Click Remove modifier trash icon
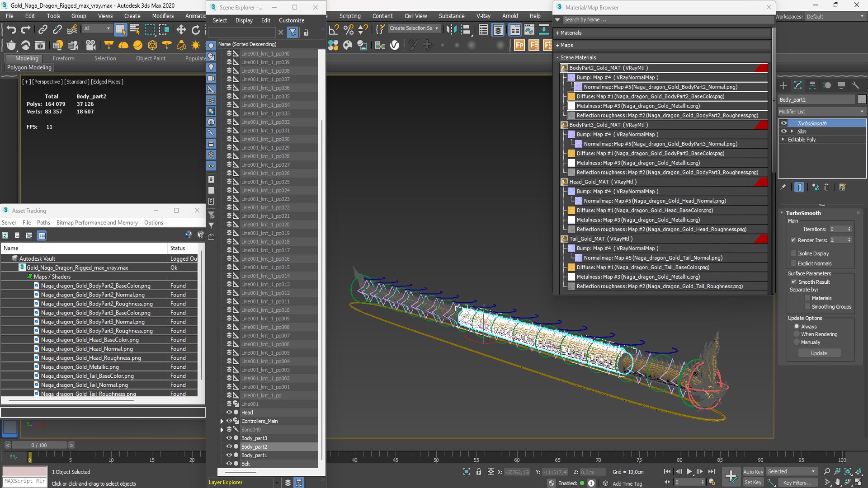868x488 pixels. [826, 187]
